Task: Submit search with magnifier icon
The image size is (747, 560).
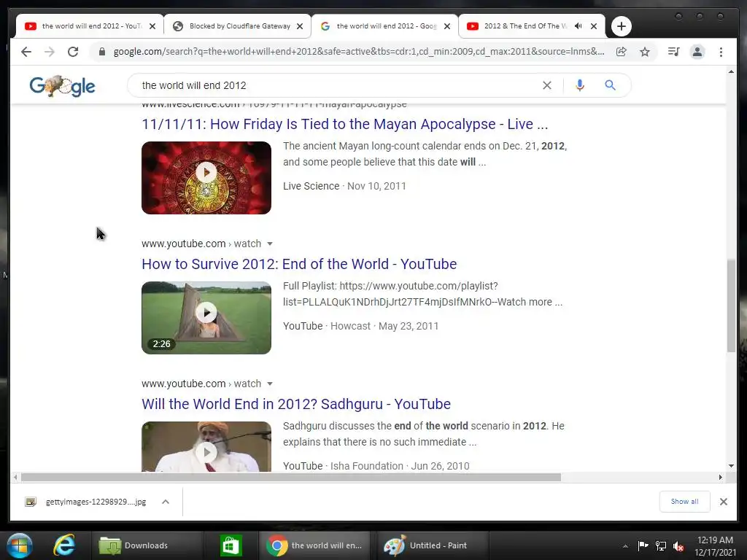Action: pyautogui.click(x=610, y=85)
